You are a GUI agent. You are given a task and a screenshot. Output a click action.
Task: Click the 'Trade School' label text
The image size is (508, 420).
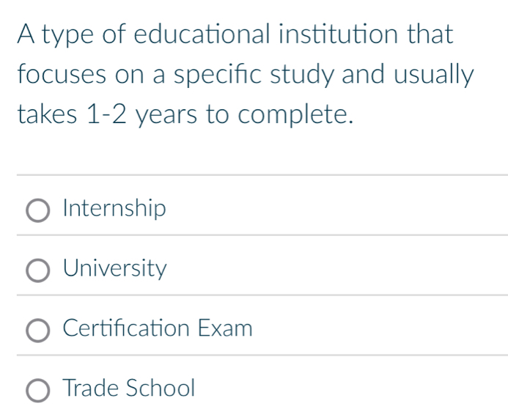[130, 388]
